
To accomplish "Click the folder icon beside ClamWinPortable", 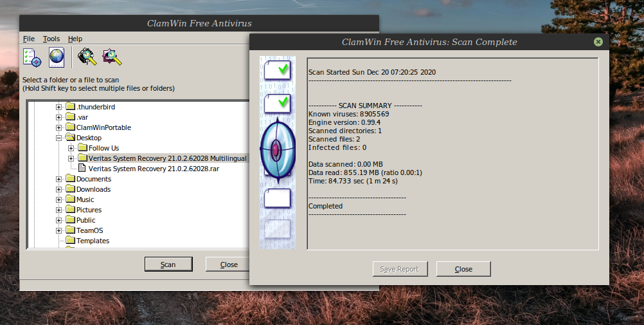I will click(70, 127).
